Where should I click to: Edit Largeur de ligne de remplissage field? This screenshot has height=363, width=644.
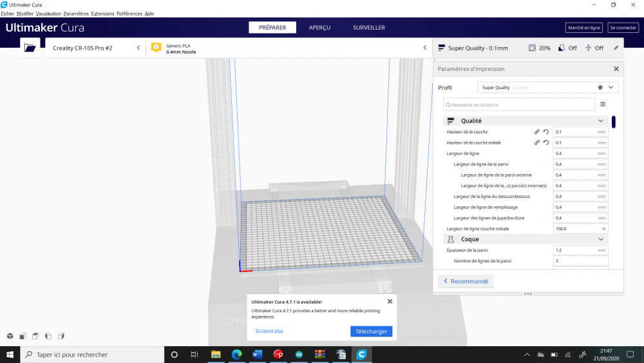580,207
